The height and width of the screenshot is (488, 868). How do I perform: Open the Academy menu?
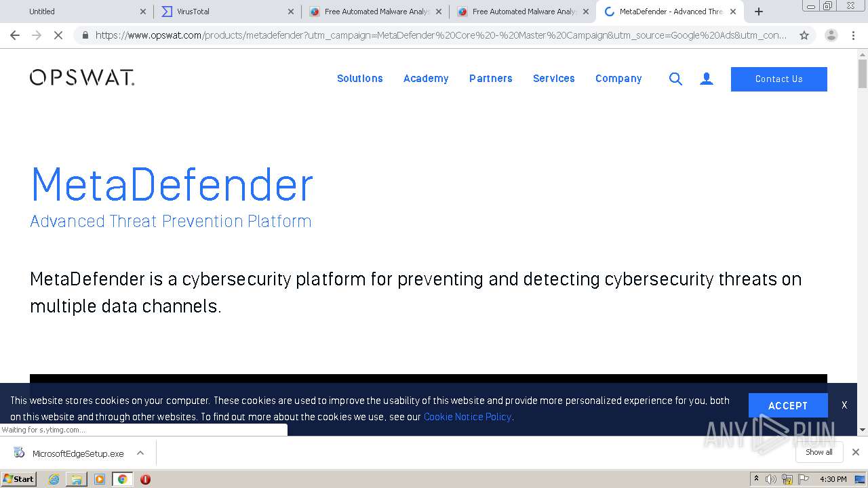[426, 79]
